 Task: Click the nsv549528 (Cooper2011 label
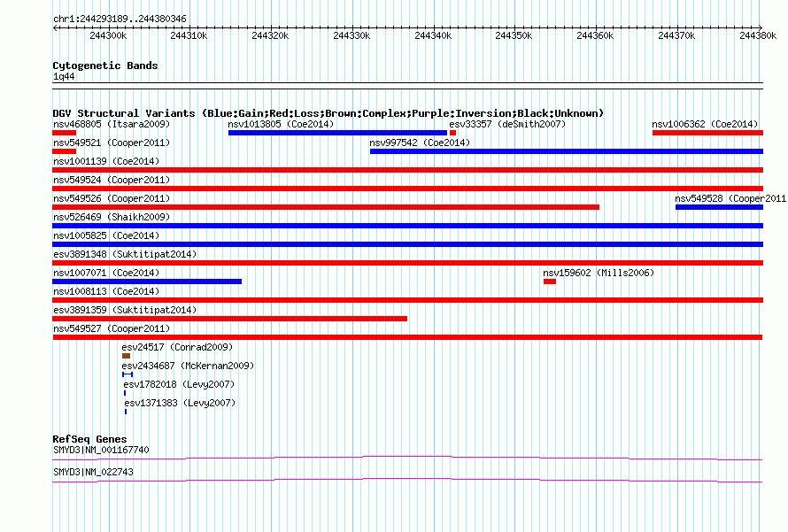click(x=730, y=198)
